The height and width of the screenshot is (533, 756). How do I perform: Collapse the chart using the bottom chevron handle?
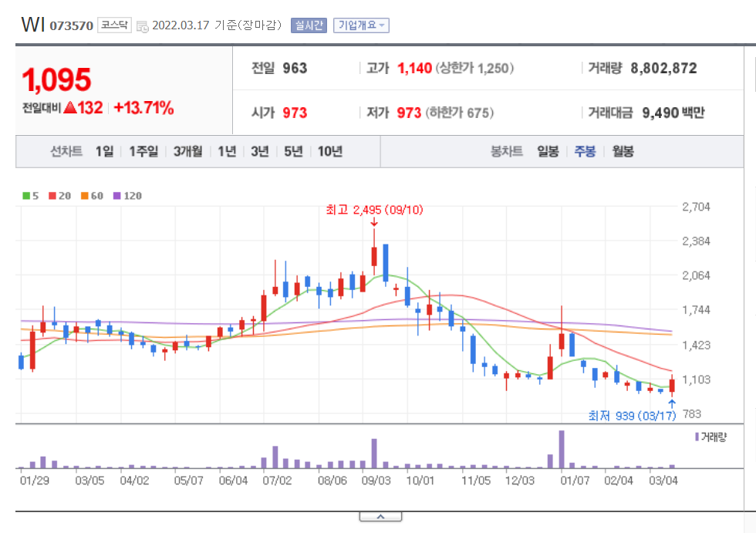coord(380,517)
